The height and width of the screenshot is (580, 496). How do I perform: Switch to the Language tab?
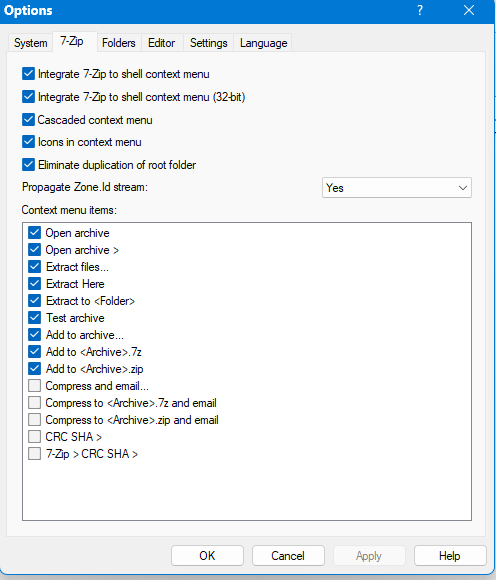click(x=263, y=43)
